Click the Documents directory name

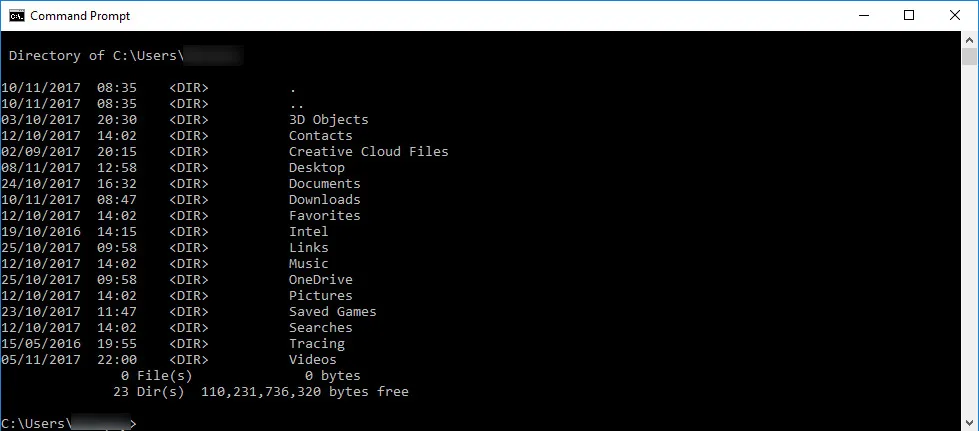click(324, 184)
